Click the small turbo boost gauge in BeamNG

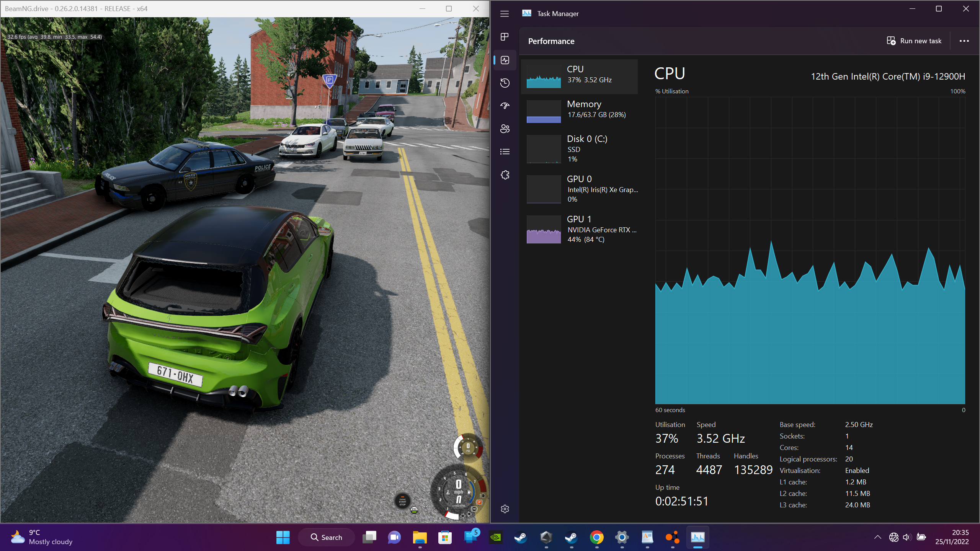tap(468, 447)
